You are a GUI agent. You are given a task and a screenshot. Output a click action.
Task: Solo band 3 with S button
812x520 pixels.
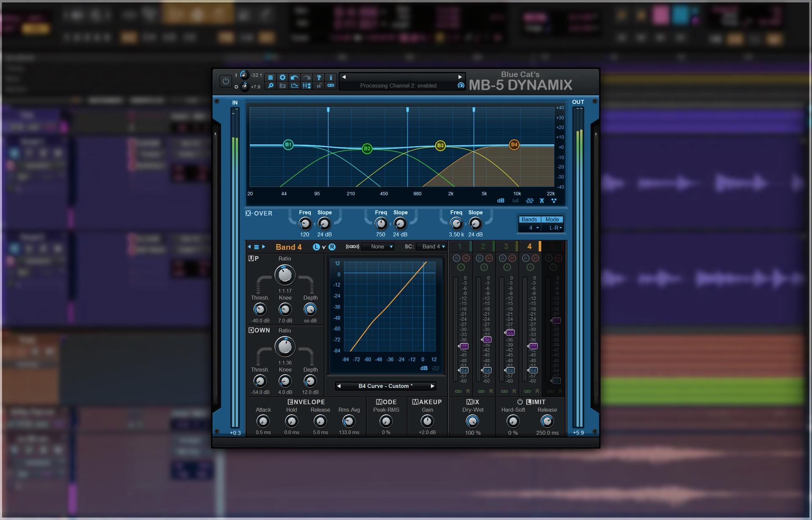[x=507, y=267]
